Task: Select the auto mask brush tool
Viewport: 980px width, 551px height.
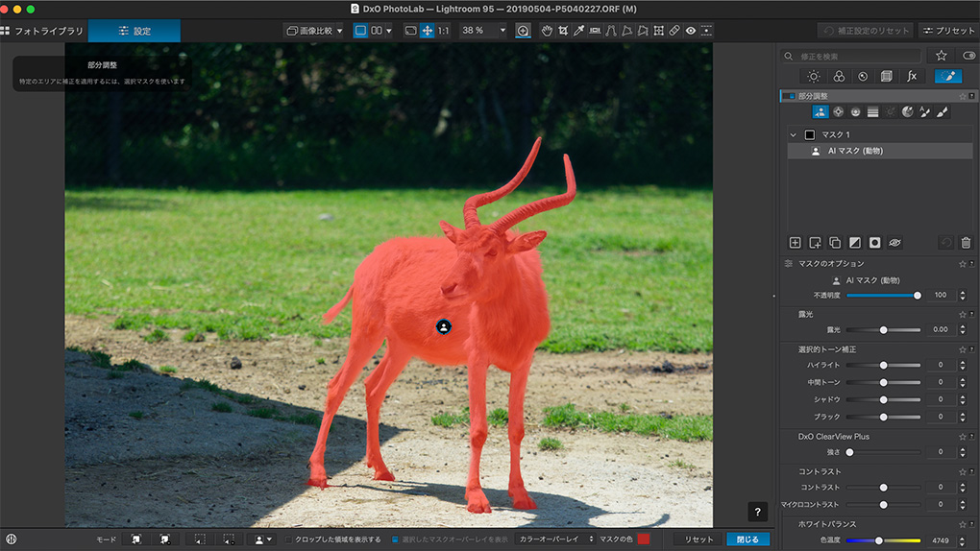Action: 925,111
